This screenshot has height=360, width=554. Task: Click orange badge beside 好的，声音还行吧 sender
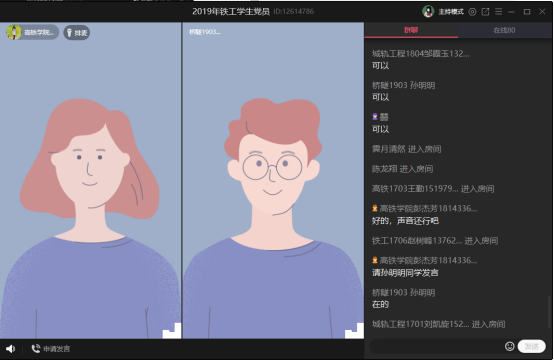coord(375,208)
